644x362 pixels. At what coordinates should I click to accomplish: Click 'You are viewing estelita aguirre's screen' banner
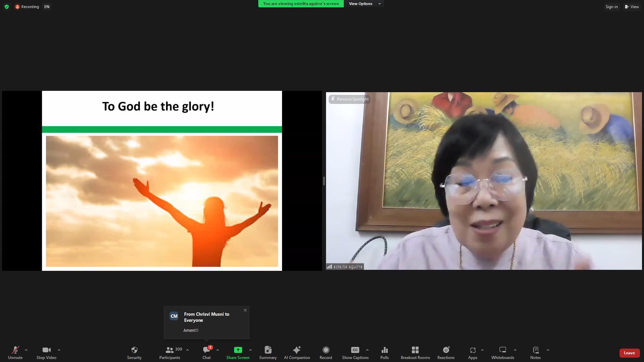tap(301, 4)
